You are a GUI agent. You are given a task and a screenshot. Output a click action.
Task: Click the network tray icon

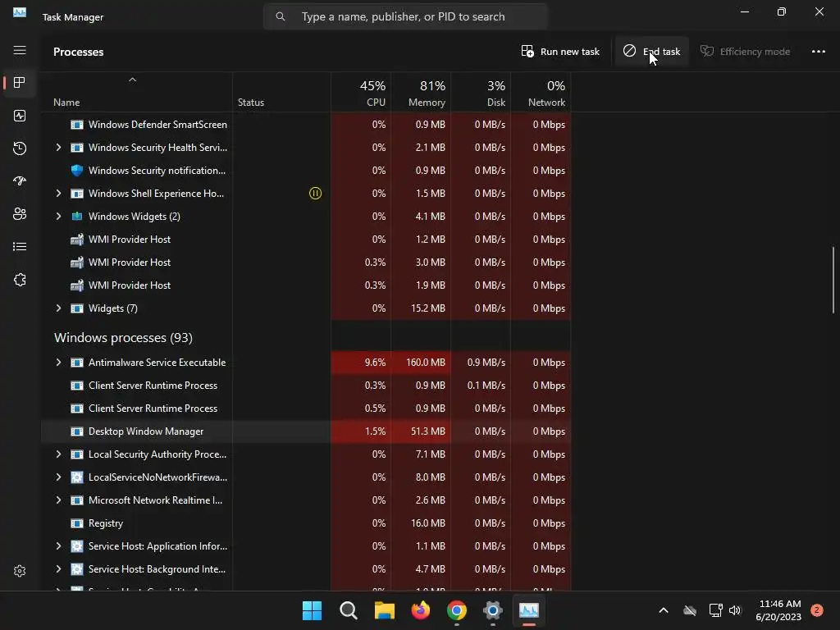pos(715,610)
